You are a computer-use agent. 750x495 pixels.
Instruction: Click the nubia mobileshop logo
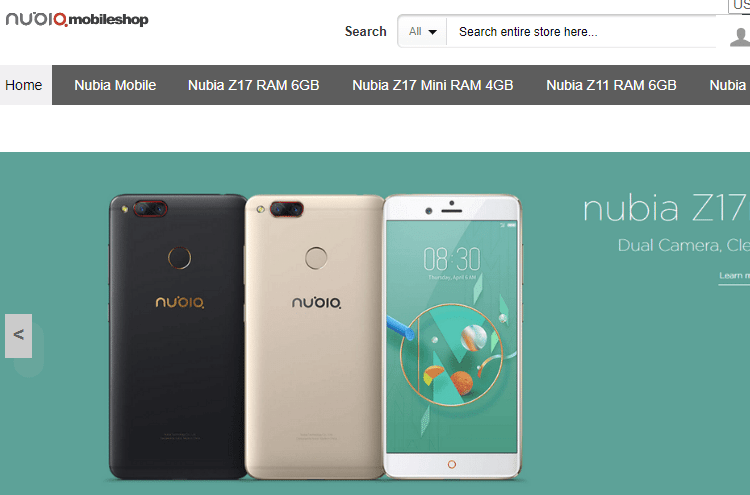pyautogui.click(x=77, y=19)
